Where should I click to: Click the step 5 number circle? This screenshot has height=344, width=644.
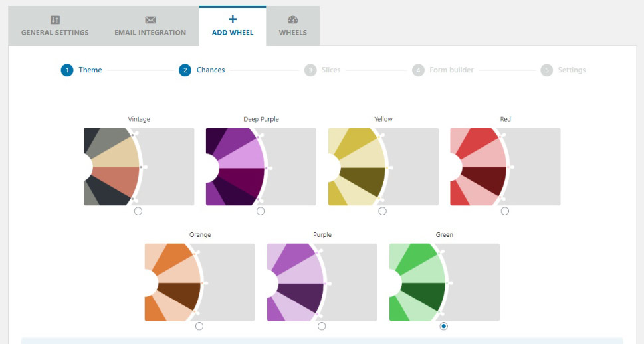click(547, 70)
